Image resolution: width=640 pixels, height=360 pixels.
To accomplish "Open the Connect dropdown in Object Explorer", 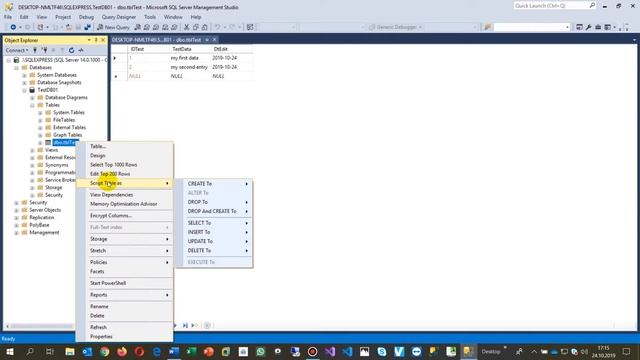I will (x=17, y=50).
